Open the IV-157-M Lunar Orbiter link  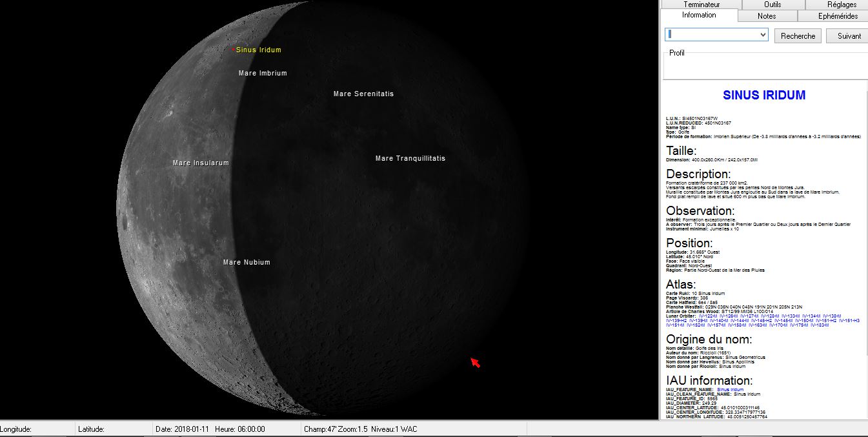click(x=716, y=325)
